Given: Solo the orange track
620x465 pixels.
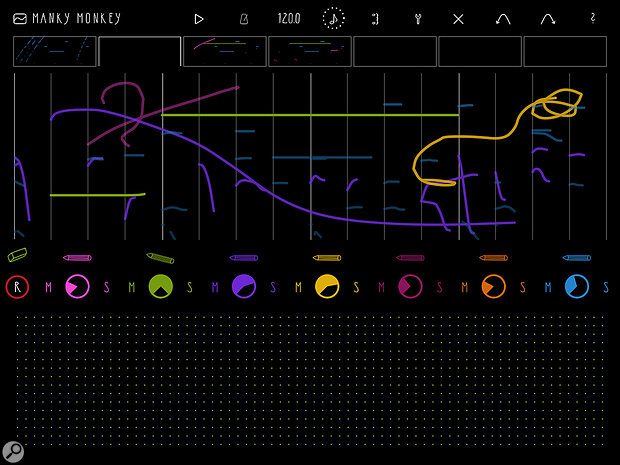Looking at the screenshot, I should pos(523,287).
